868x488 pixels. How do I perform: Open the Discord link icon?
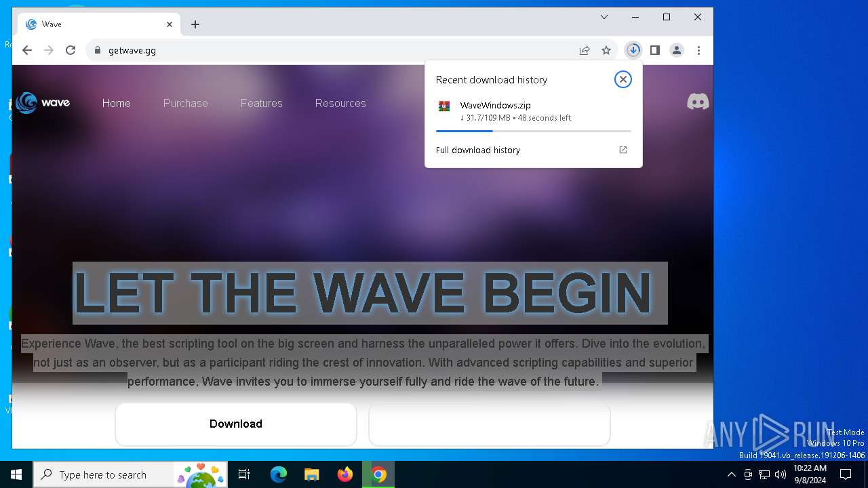click(698, 102)
